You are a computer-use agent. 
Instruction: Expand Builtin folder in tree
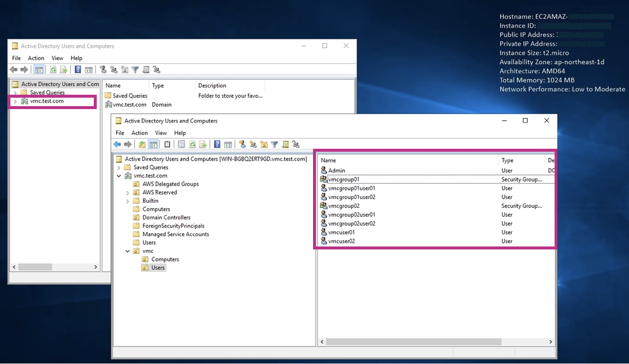coord(127,201)
